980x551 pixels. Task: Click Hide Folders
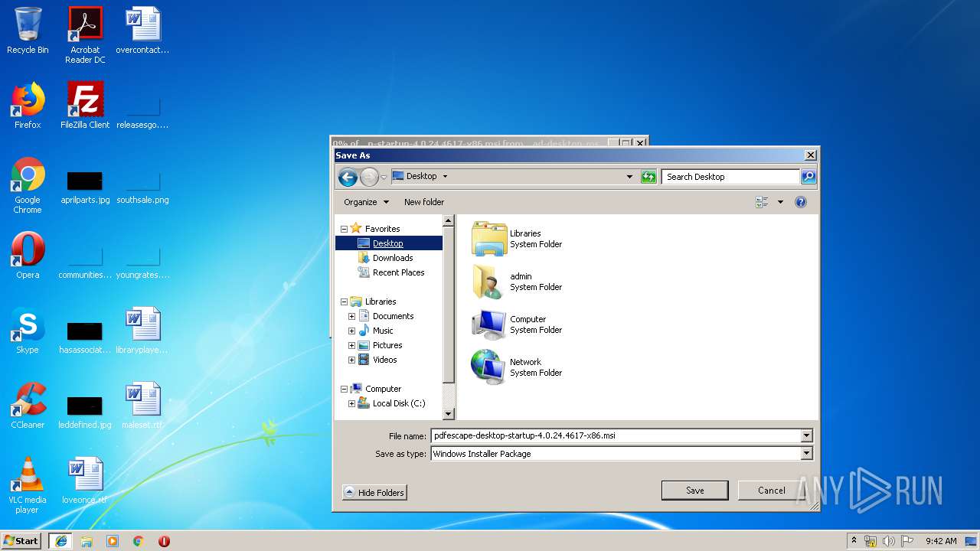tap(374, 493)
